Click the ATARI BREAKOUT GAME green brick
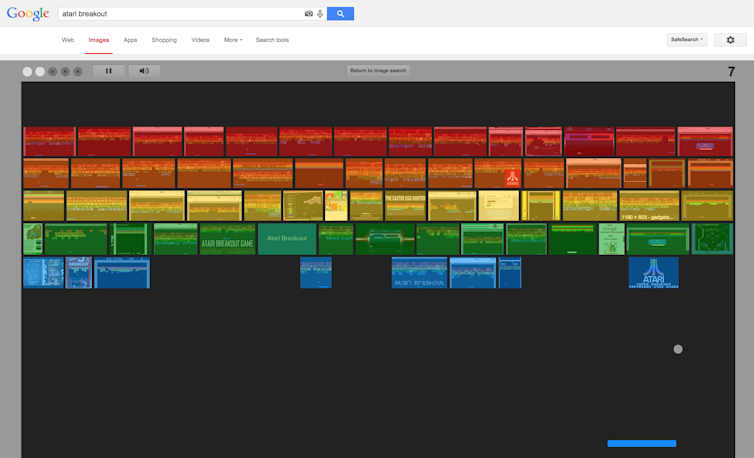The height and width of the screenshot is (458, 754). point(227,239)
